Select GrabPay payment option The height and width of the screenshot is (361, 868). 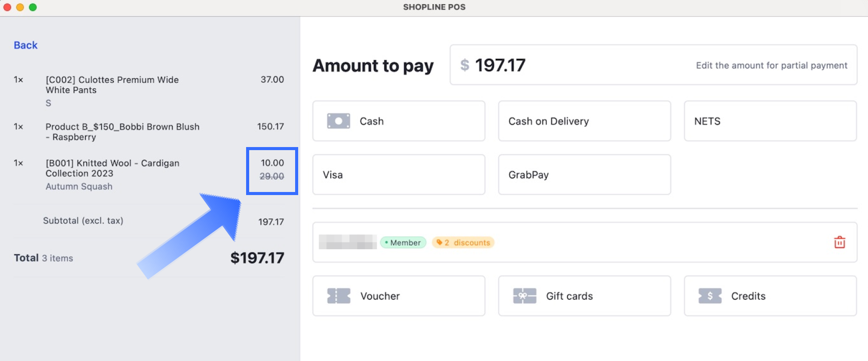[x=584, y=175]
